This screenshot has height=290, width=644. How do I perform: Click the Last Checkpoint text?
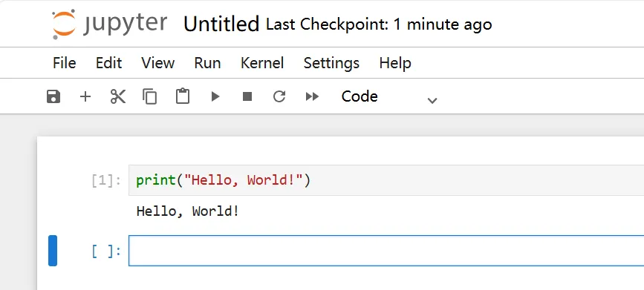(x=379, y=24)
